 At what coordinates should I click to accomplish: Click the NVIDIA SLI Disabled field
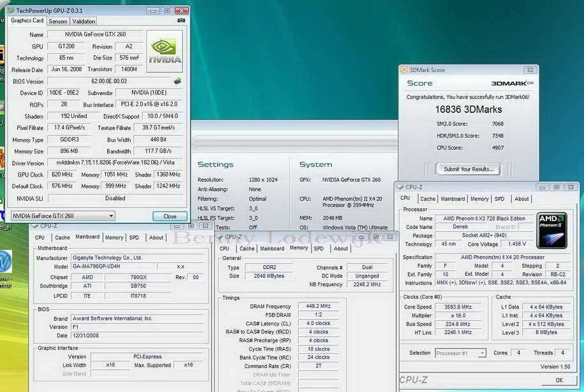115,198
